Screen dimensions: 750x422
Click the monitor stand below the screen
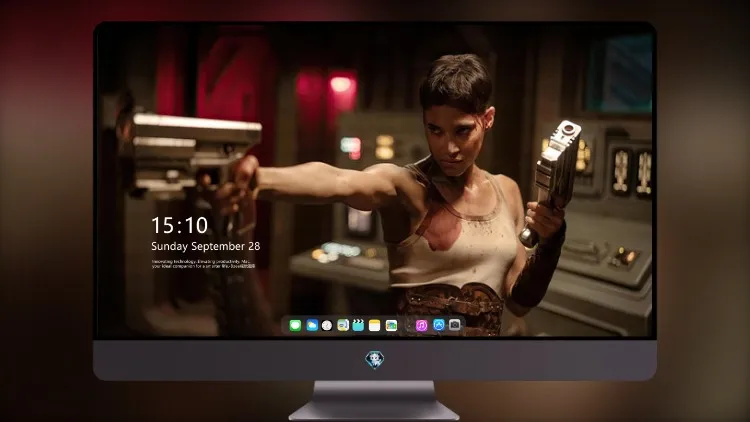click(374, 400)
